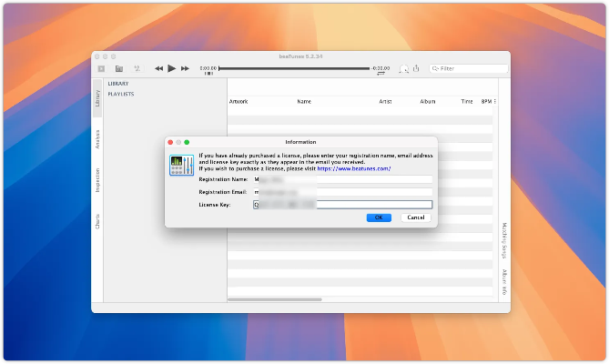Click the folder icon in the toolbar
This screenshot has height=364, width=609.
pos(119,68)
